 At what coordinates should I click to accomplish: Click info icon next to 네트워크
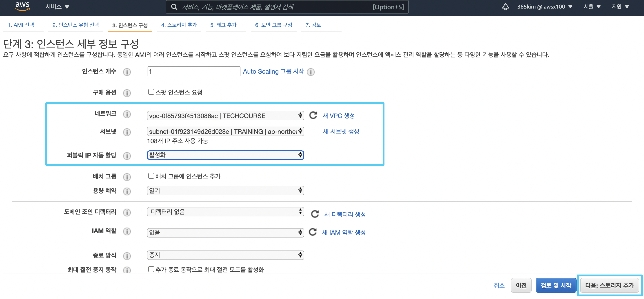pyautogui.click(x=127, y=114)
